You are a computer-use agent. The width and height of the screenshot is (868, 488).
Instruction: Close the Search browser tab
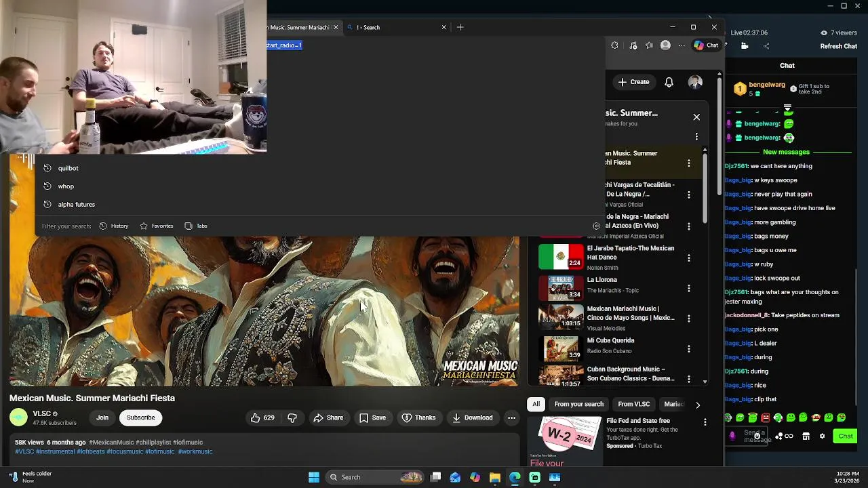pos(444,27)
